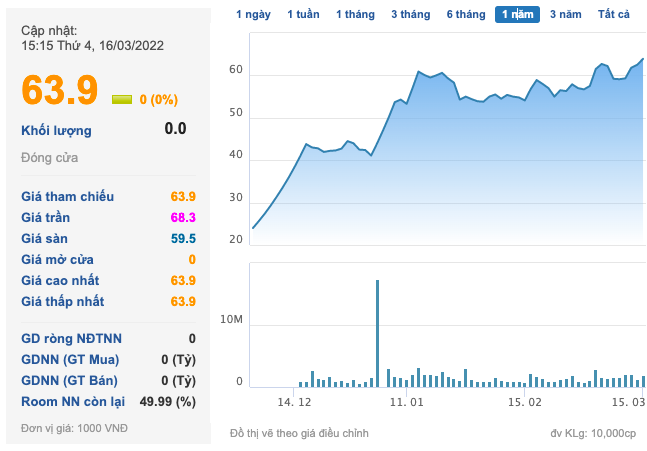Screen dimensions: 647x451
Task: Click the tallest volume bar in chart
Action: [x=377, y=333]
